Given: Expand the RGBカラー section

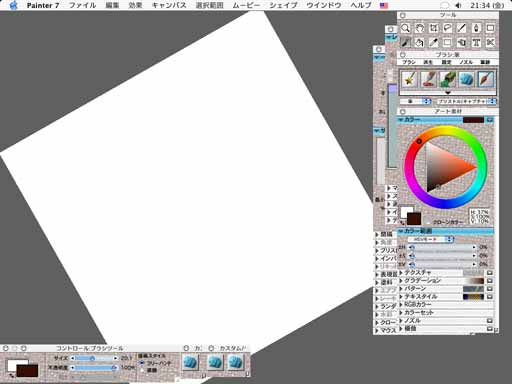Looking at the screenshot, I should point(401,305).
